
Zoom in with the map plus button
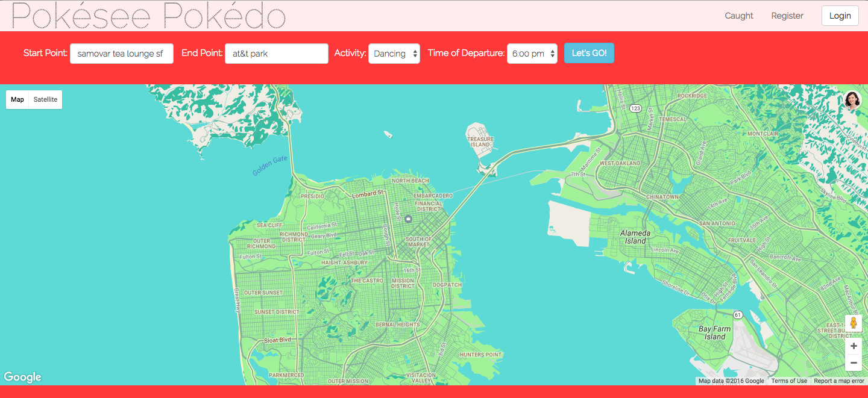[x=854, y=346]
